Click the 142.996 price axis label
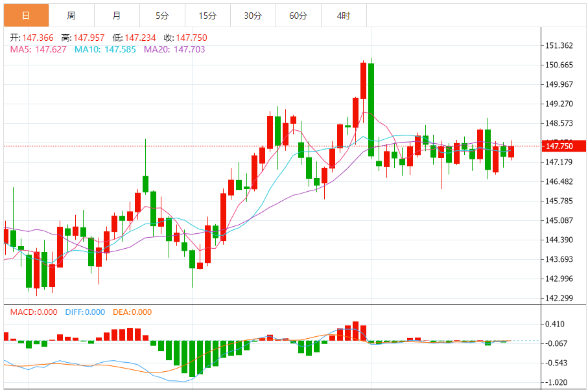This screenshot has height=390, width=588. [559, 279]
